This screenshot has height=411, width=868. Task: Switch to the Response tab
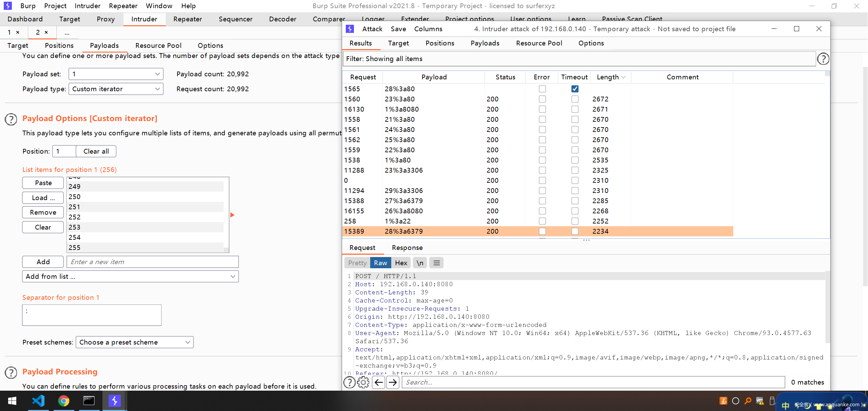pos(407,248)
